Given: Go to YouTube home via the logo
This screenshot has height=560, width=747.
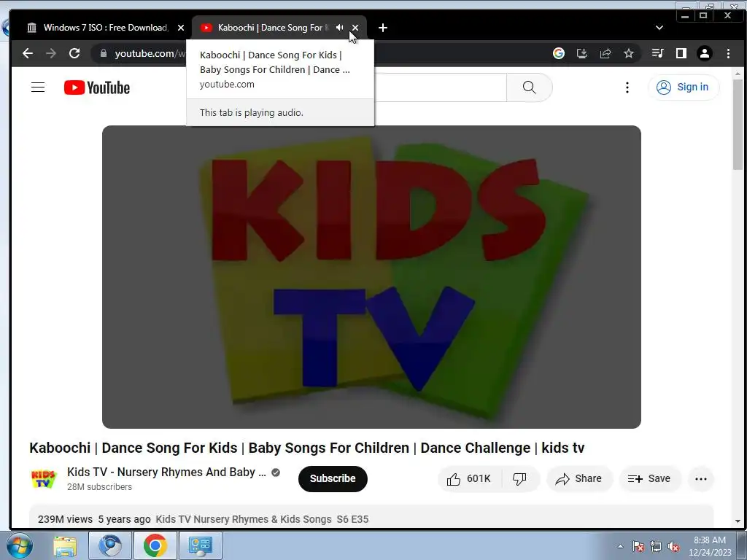Looking at the screenshot, I should click(97, 87).
